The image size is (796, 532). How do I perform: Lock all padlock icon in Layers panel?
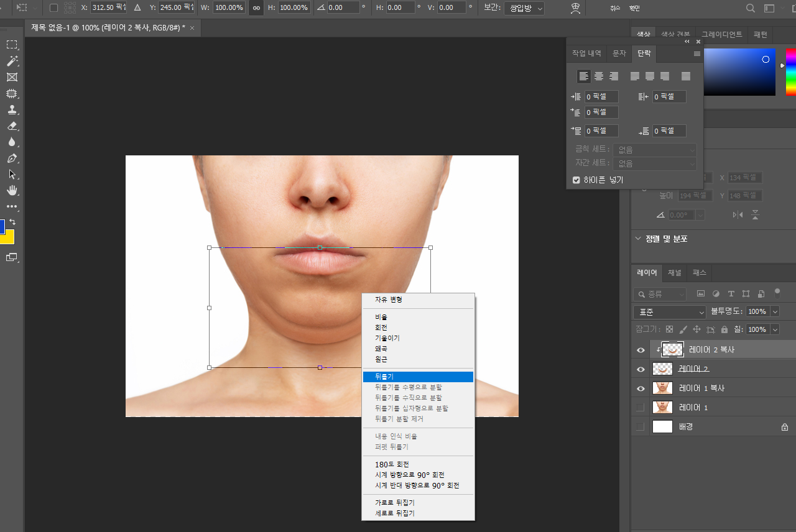point(724,329)
